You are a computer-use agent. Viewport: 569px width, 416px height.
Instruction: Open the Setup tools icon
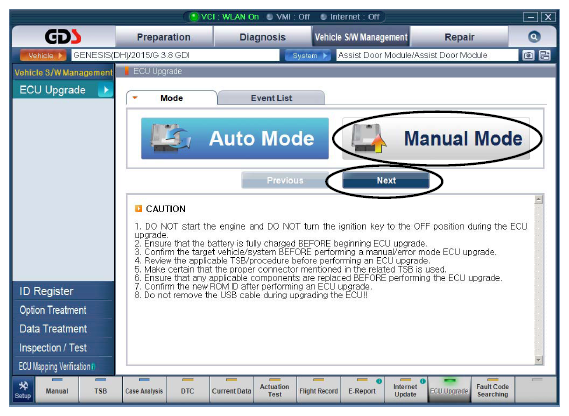coord(23,390)
